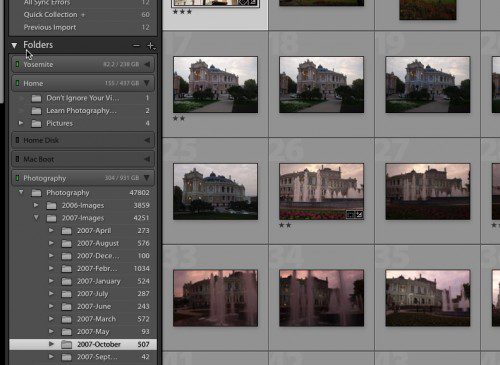
Task: Click the 2006-Images folder icon
Action: (51, 205)
